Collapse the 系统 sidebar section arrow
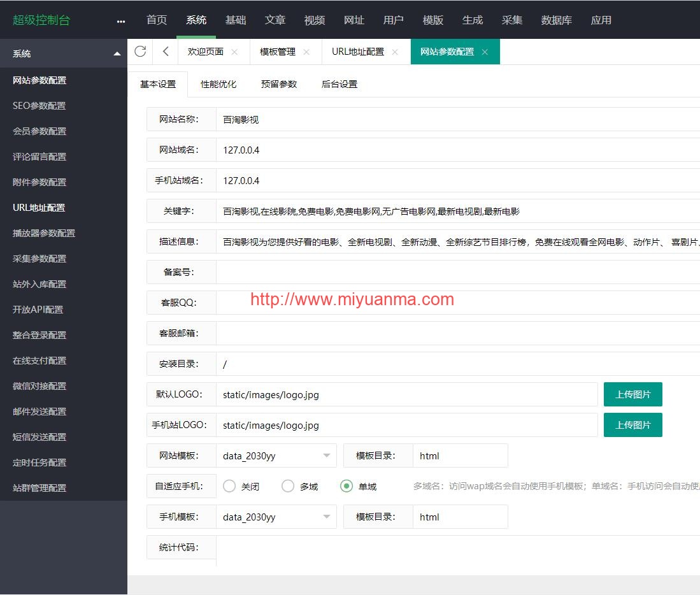The width and height of the screenshot is (700, 595). coord(117,54)
